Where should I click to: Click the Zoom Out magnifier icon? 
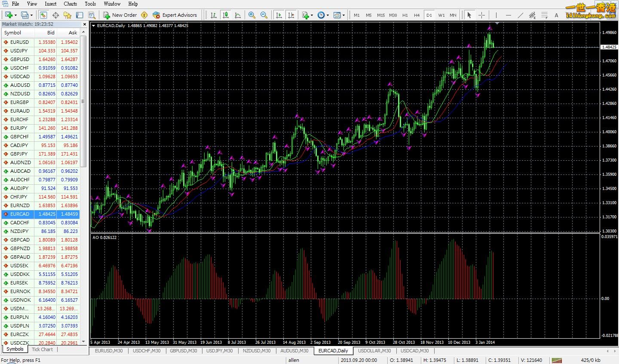pos(264,15)
